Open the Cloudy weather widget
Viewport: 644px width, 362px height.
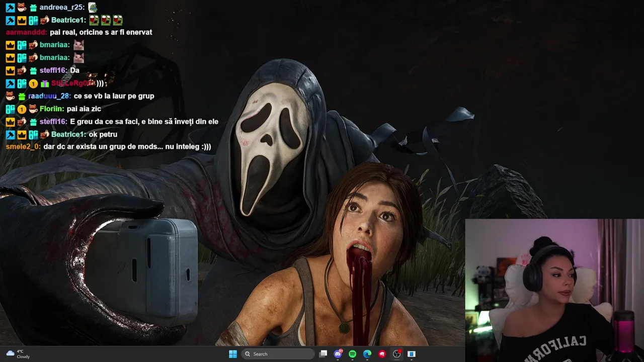tap(18, 354)
